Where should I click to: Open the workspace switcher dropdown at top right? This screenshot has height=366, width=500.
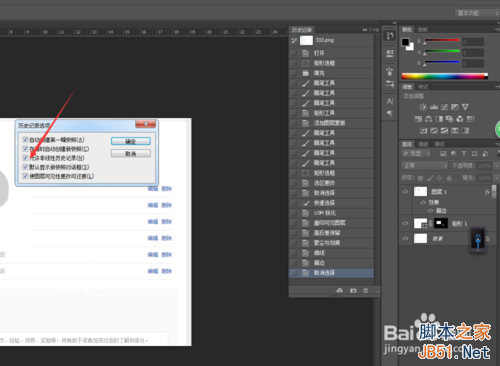[477, 13]
